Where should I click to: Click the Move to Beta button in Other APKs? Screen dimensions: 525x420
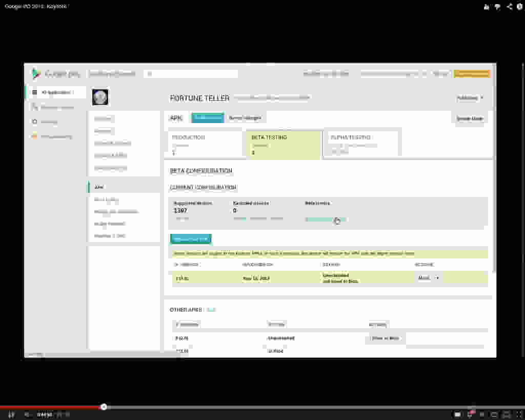coord(386,338)
